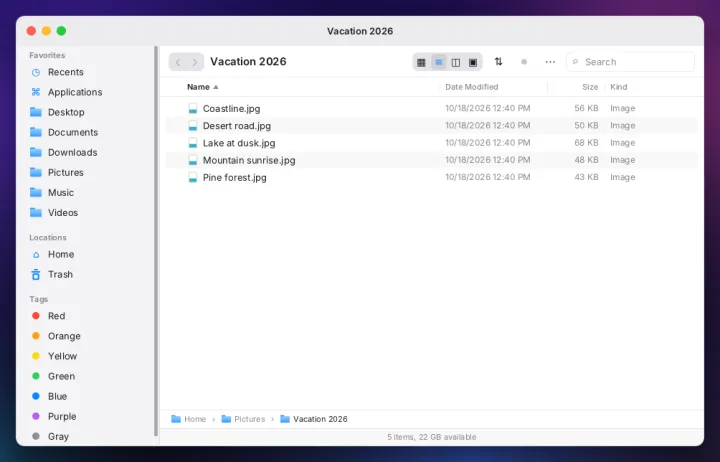The width and height of the screenshot is (720, 462).
Task: Go to Home in the path bar
Action: click(x=189, y=419)
